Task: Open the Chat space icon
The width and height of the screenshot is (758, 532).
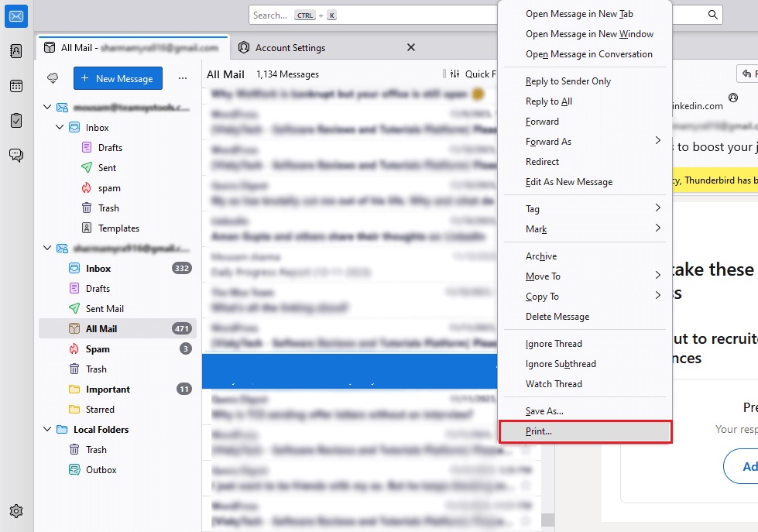Action: [x=16, y=155]
